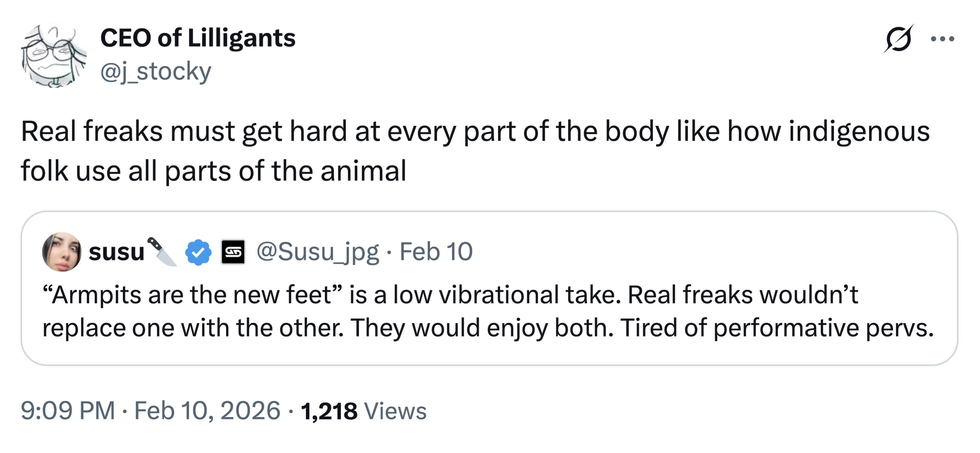The image size is (980, 453).
Task: Click the CEO of Lilligants display name
Action: [197, 38]
